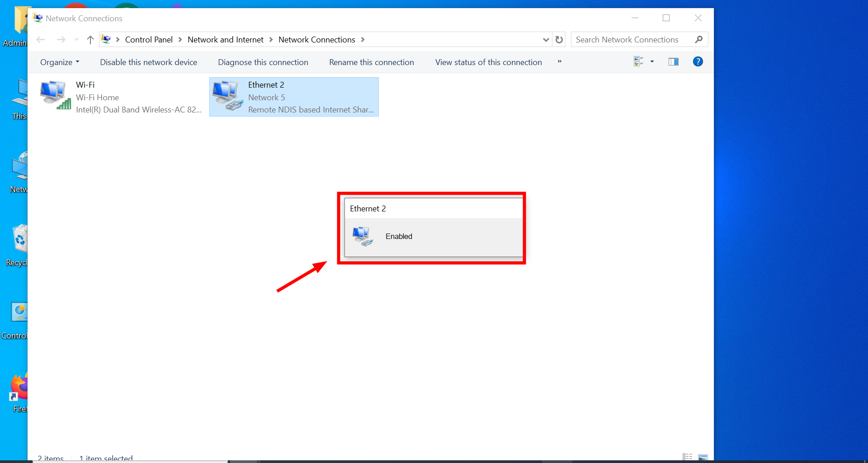Click Disable this network device
Image resolution: width=868 pixels, height=463 pixels.
click(x=149, y=62)
